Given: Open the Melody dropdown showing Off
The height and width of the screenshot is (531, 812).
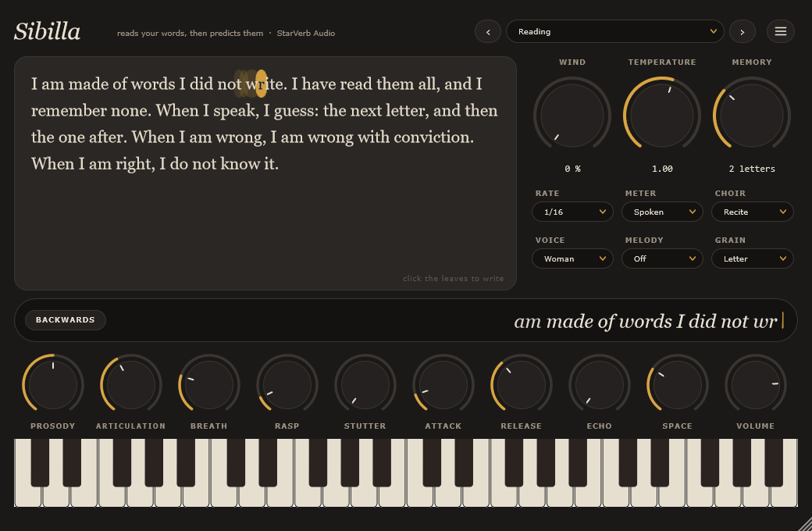Looking at the screenshot, I should click(662, 258).
